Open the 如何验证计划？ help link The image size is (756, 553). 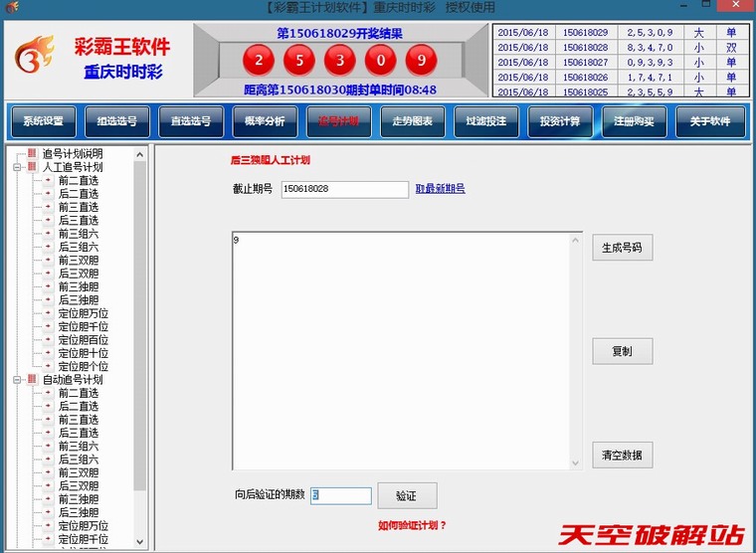(412, 525)
